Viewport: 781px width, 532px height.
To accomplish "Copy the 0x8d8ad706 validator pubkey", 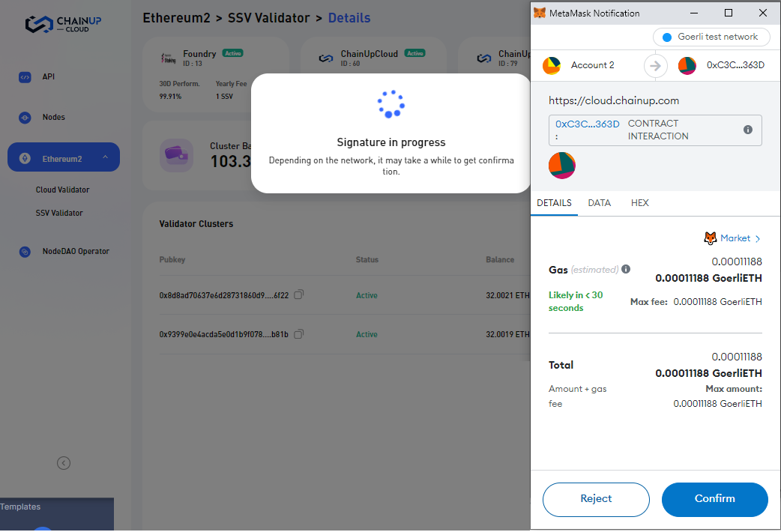I will coord(298,295).
